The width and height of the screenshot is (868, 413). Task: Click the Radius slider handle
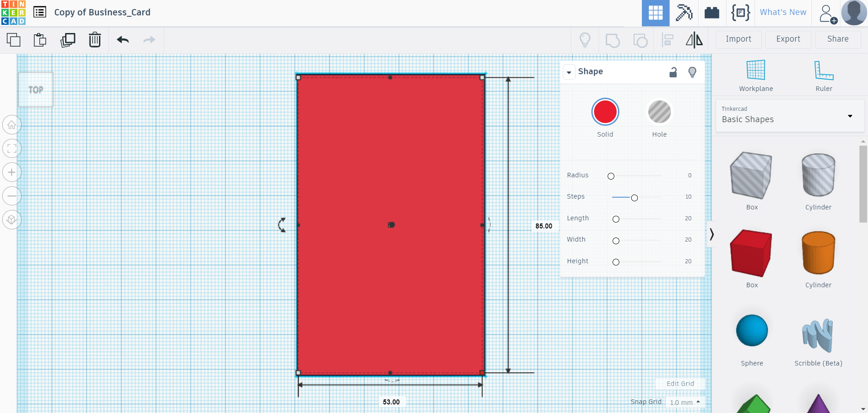pyautogui.click(x=611, y=176)
